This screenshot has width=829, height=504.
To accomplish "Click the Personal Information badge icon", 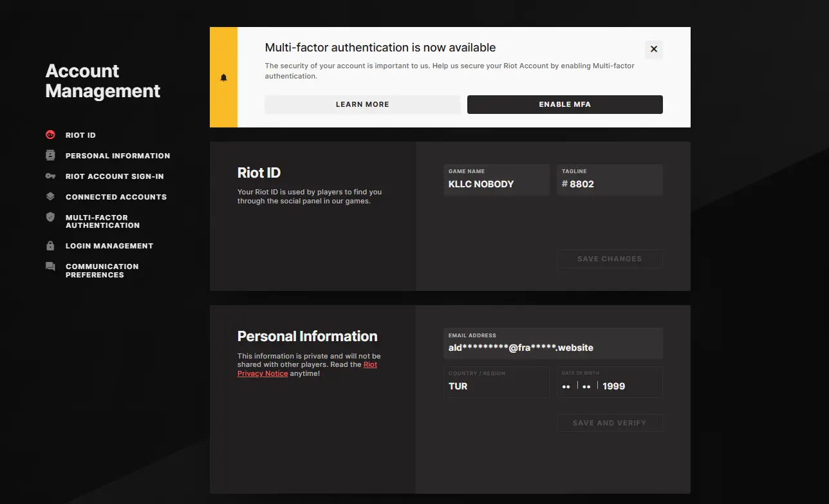I will [50, 156].
